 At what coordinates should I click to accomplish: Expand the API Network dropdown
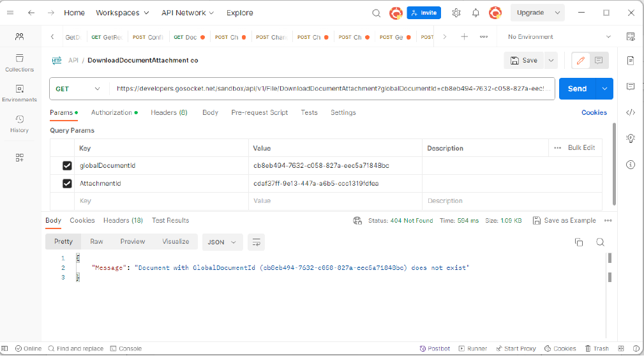[187, 13]
